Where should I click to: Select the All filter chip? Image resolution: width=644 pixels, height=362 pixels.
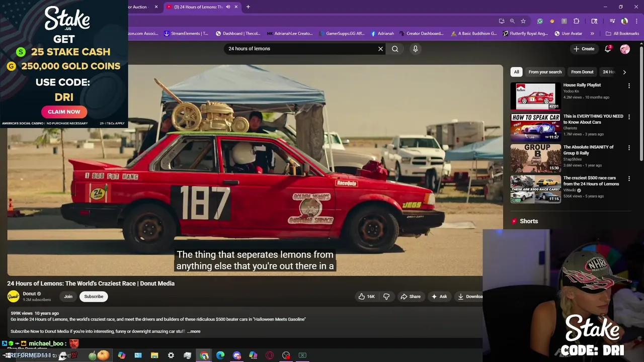click(x=516, y=72)
